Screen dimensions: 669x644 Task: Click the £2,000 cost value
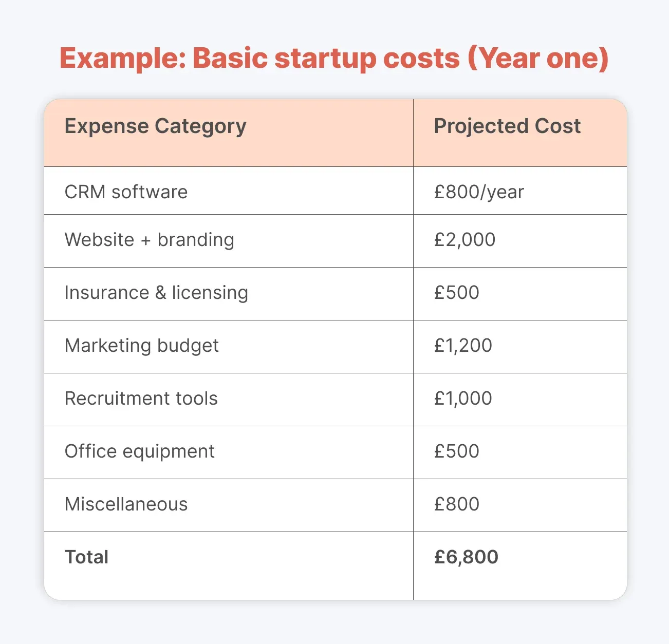(464, 240)
